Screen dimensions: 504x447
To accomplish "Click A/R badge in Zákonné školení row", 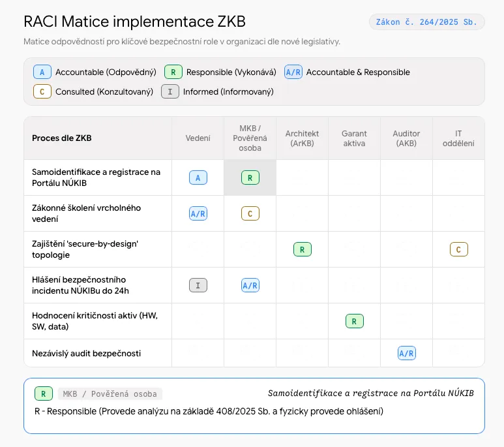I will pos(198,213).
